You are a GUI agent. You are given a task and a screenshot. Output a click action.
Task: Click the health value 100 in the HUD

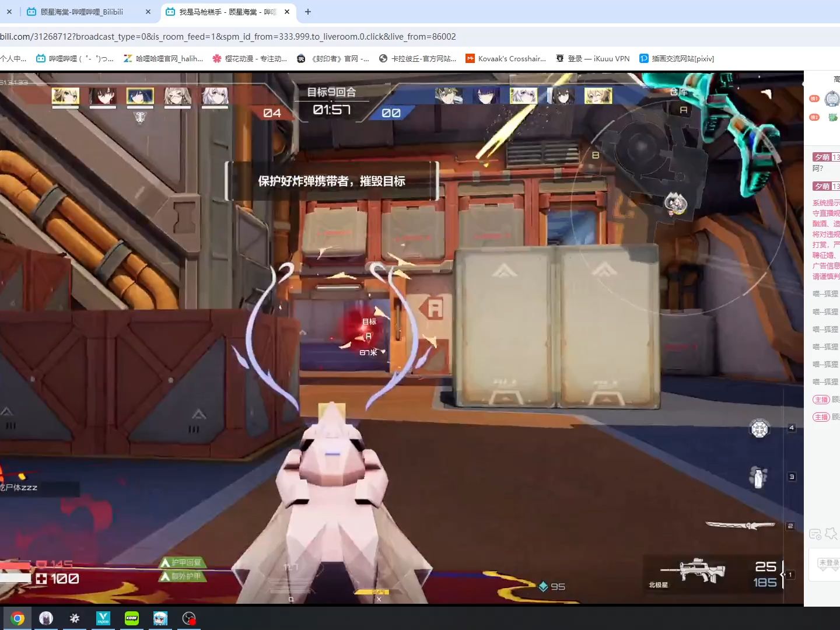pos(64,579)
